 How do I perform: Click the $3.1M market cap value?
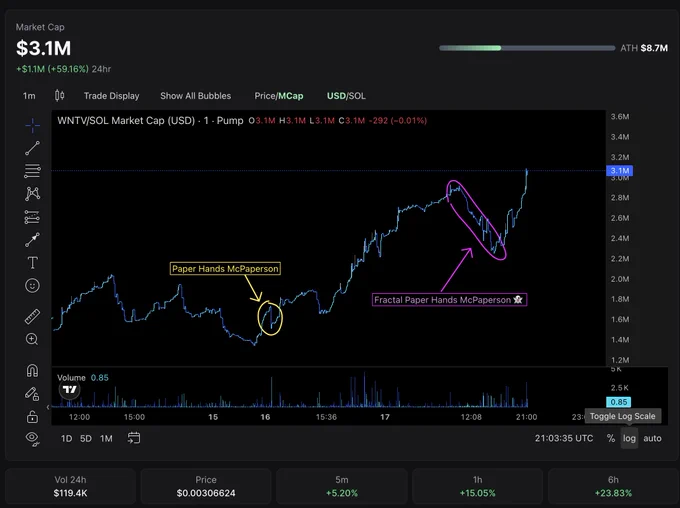(x=43, y=48)
